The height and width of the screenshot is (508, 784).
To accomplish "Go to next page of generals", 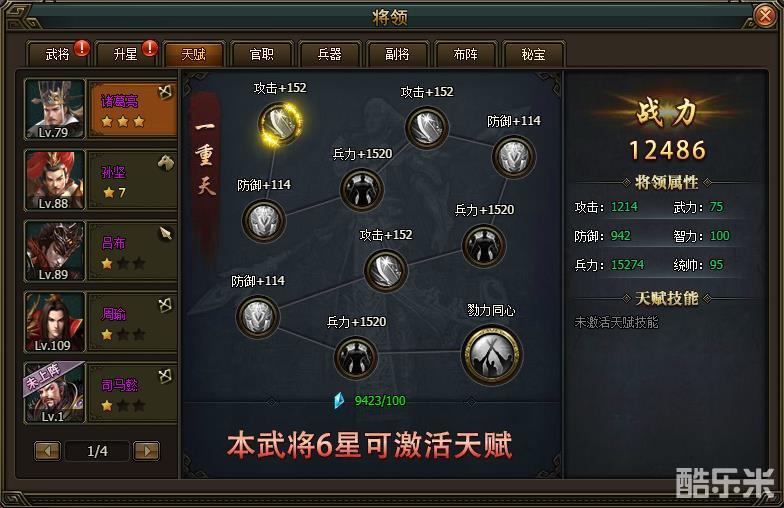I will point(146,451).
